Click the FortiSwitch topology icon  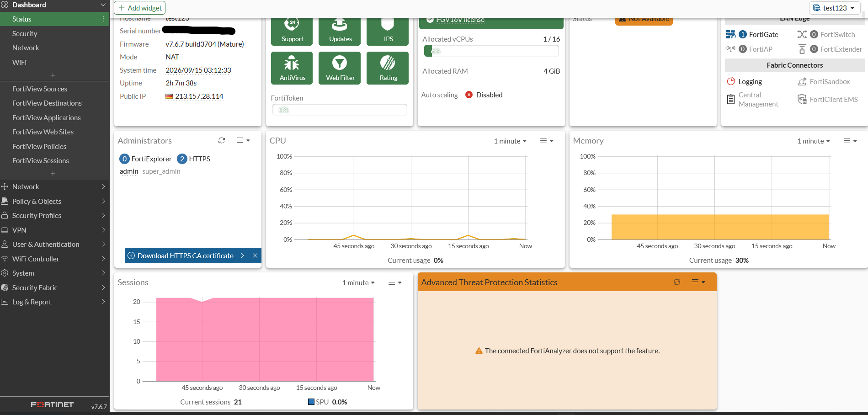802,34
